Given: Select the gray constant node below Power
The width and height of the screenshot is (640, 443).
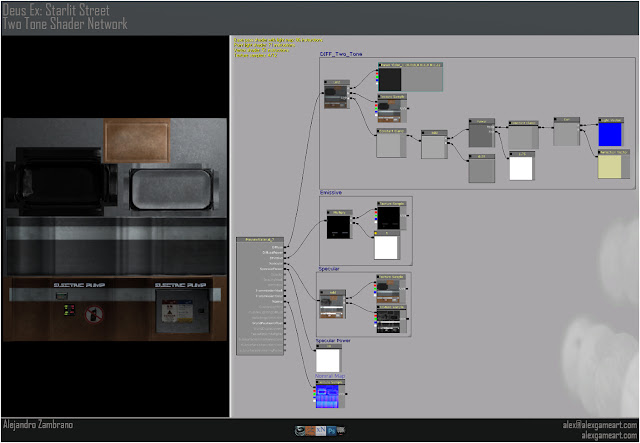Looking at the screenshot, I should click(x=482, y=168).
